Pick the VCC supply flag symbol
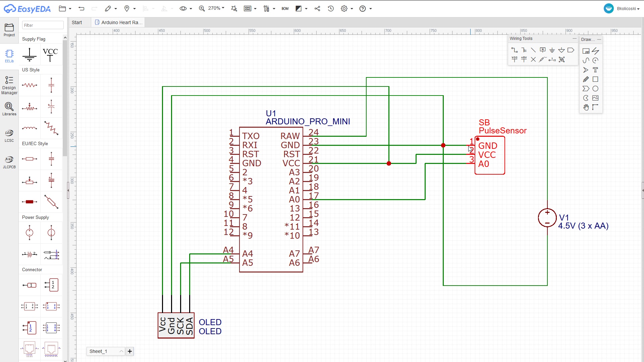This screenshot has width=644, height=362. 50,55
